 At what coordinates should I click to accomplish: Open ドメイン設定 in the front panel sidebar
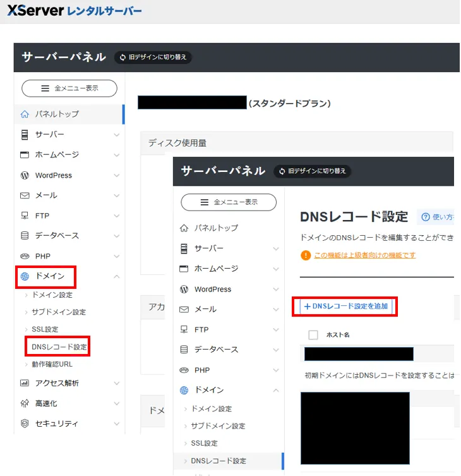212,408
